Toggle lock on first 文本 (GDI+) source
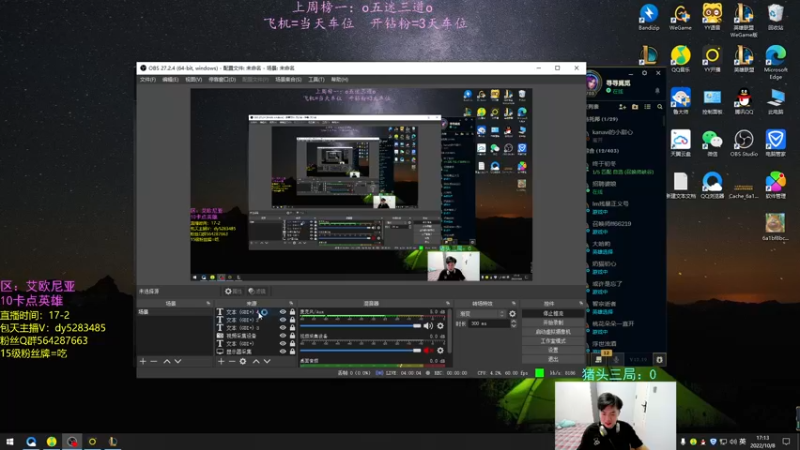Viewport: 800px width, 450px height. point(292,312)
